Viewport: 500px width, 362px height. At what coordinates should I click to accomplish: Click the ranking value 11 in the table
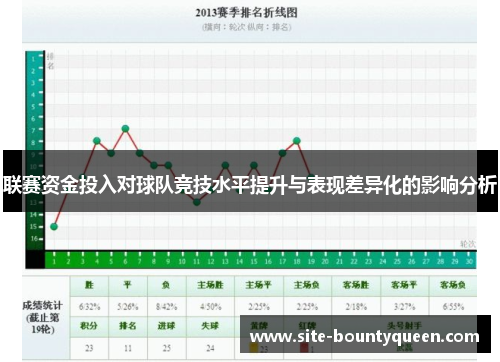[x=128, y=348]
